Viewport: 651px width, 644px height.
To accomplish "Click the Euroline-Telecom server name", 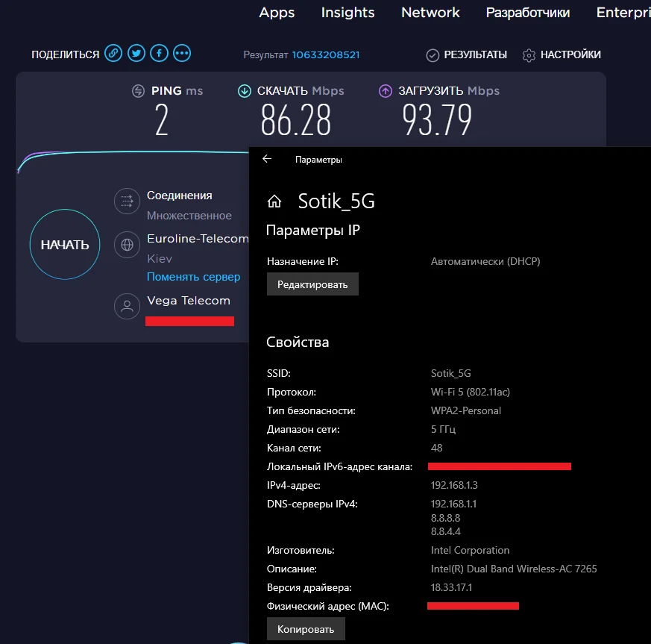I will [198, 239].
